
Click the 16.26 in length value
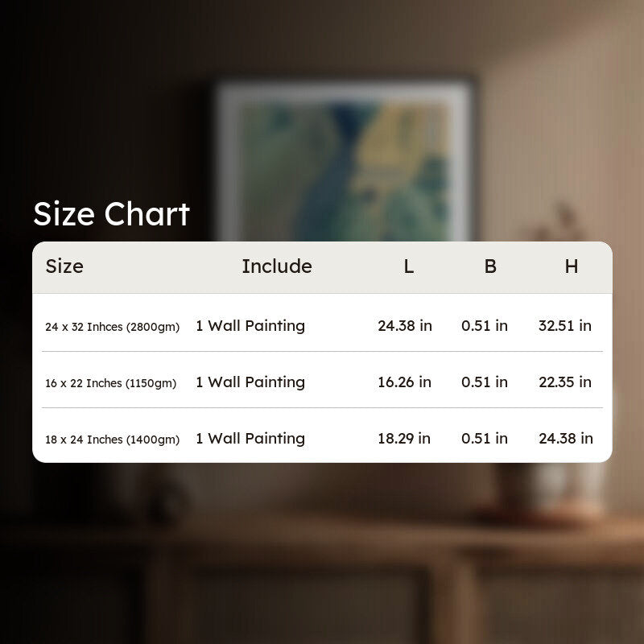point(405,382)
